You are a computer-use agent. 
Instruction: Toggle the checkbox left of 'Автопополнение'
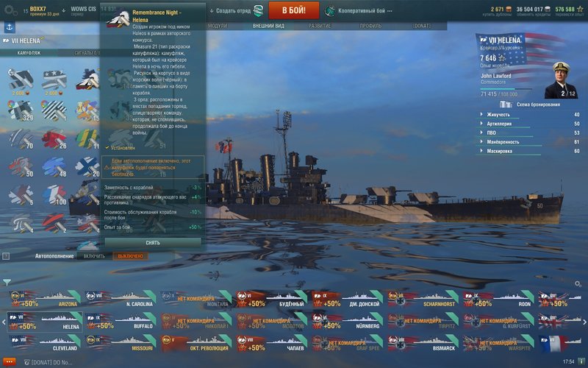tap(6, 256)
